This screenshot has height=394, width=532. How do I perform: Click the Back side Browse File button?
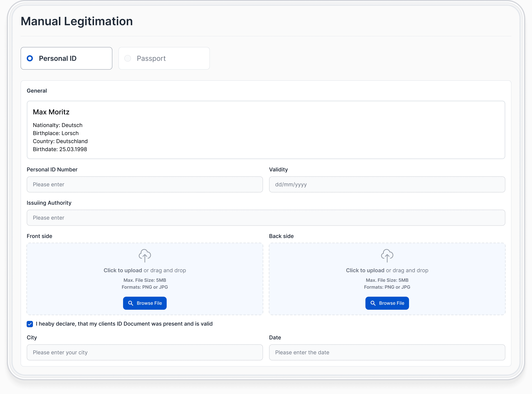(x=387, y=303)
